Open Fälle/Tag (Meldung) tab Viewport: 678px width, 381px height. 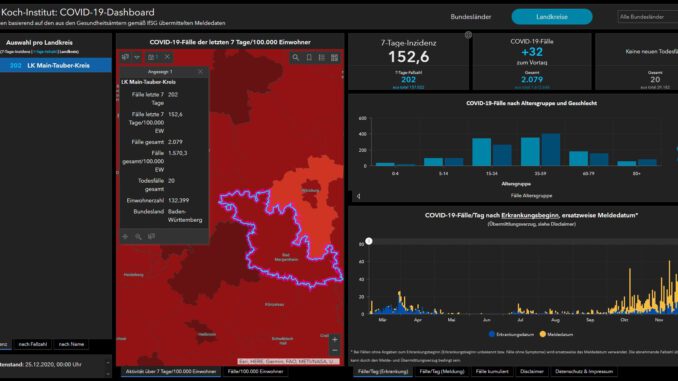click(442, 371)
